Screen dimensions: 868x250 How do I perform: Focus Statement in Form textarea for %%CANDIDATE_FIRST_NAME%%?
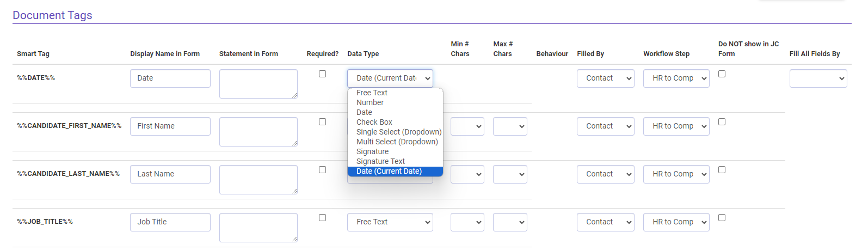(258, 132)
